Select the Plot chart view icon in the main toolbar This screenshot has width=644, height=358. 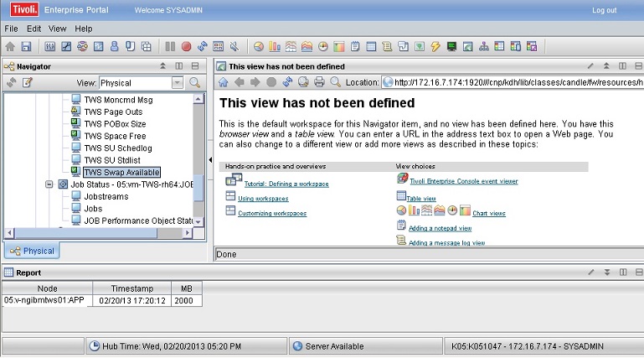(x=291, y=46)
